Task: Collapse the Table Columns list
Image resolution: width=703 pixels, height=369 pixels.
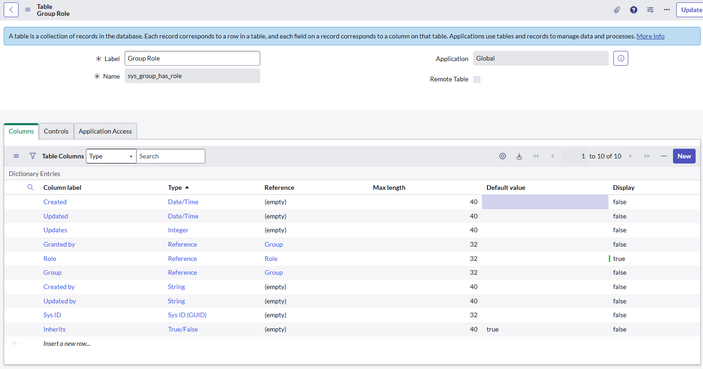Action: (x=664, y=156)
